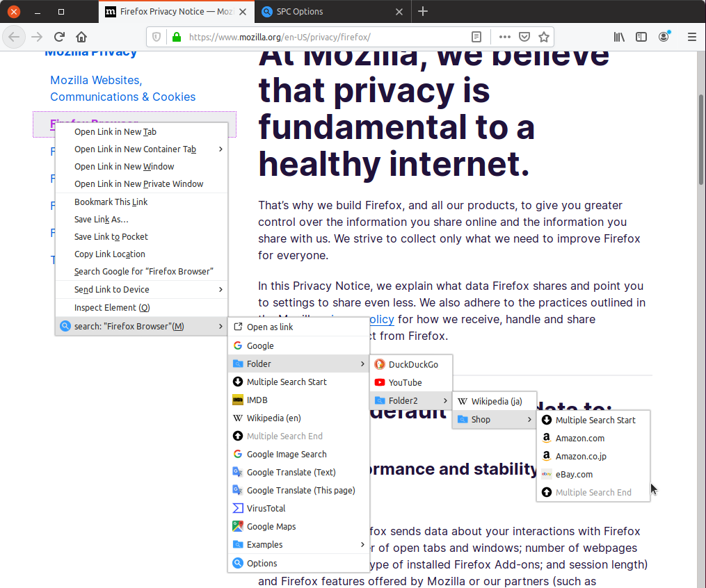Choose Amazon.co.jp from Shop submenu
This screenshot has height=588, width=706.
point(581,457)
